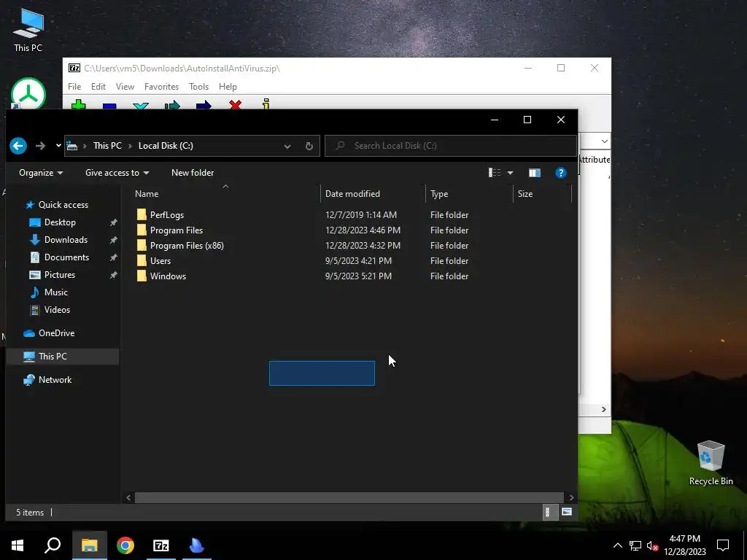
Task: Open the notification center
Action: (x=723, y=545)
